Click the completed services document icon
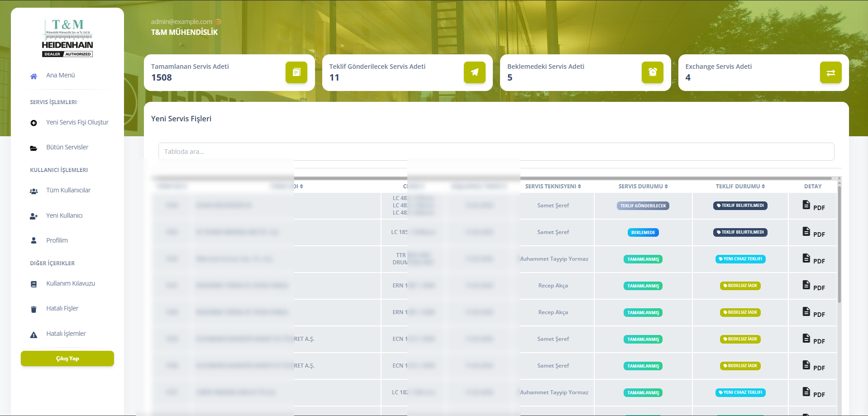 [x=296, y=72]
